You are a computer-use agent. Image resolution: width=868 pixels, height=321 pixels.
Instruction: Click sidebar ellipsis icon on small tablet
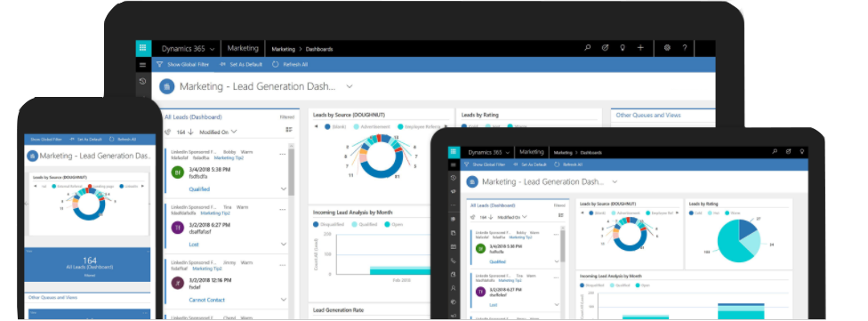(x=454, y=205)
